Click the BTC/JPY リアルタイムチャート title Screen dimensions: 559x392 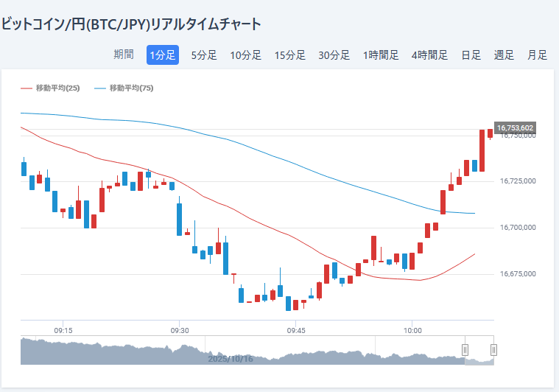pyautogui.click(x=131, y=24)
